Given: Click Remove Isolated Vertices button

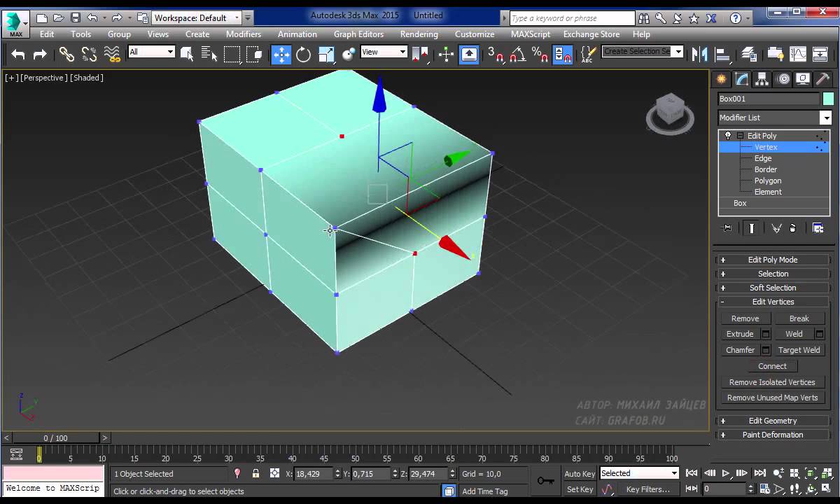Looking at the screenshot, I should (x=772, y=382).
